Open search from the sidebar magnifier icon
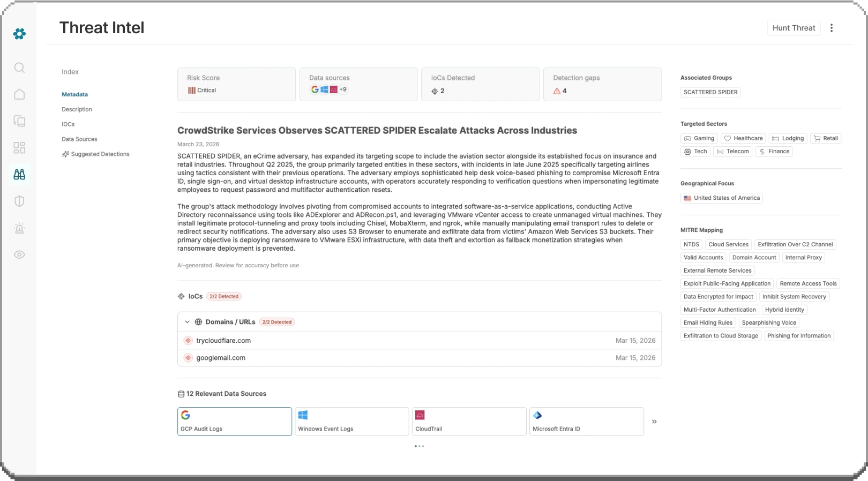This screenshot has height=481, width=868. pyautogui.click(x=19, y=67)
